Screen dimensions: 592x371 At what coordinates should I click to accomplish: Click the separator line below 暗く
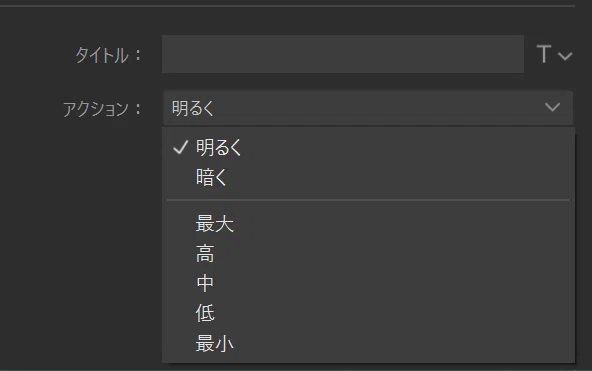click(x=368, y=200)
